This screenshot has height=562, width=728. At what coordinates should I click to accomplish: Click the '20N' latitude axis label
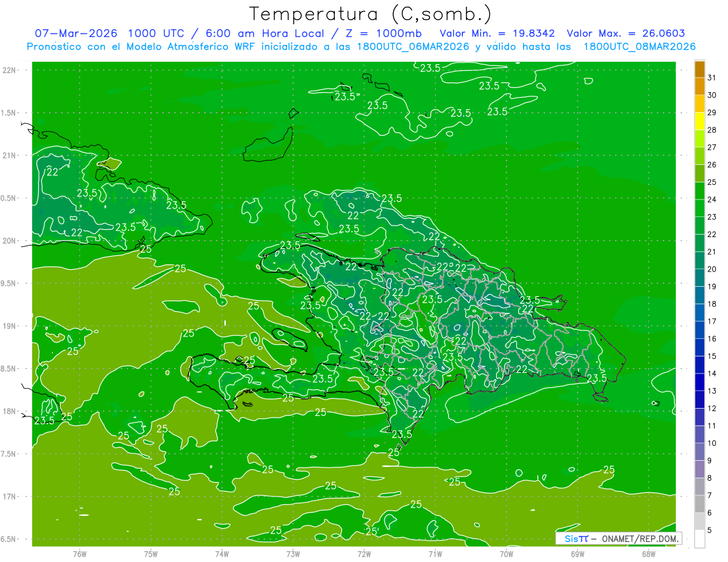[x=9, y=241]
